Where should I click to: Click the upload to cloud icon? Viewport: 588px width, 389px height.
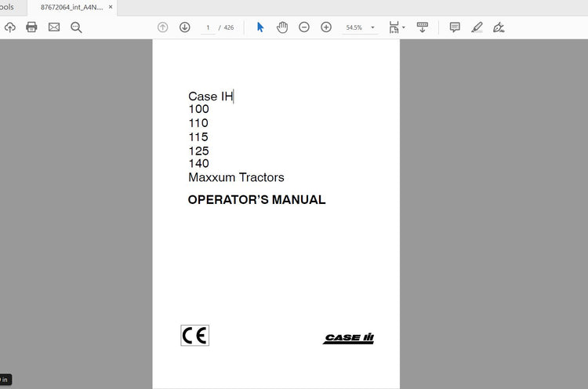(10, 27)
